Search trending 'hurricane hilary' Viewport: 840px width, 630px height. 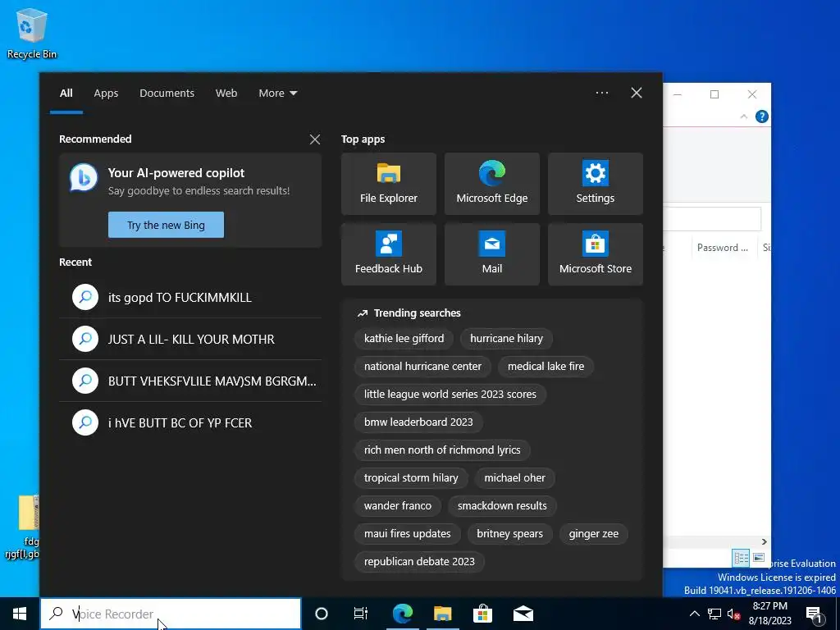point(506,339)
